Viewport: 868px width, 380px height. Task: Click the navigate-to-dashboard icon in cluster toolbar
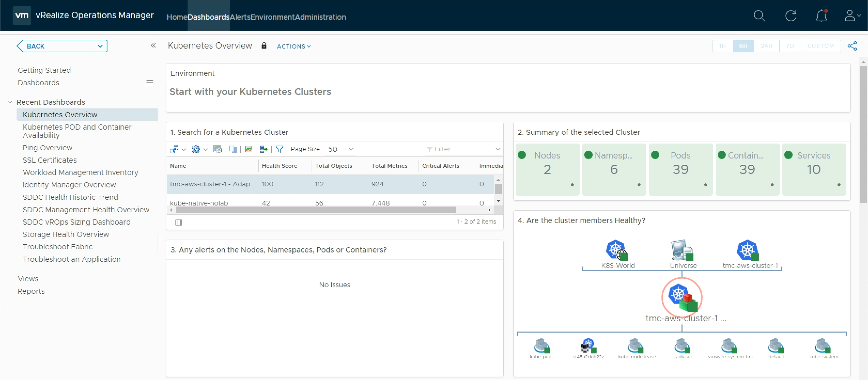174,149
